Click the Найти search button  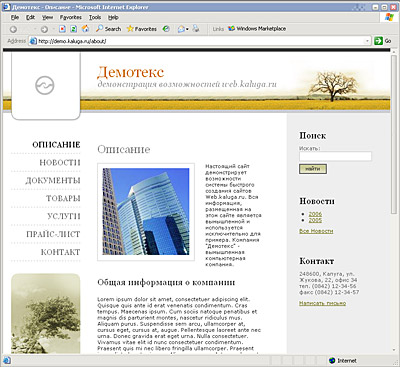click(313, 169)
